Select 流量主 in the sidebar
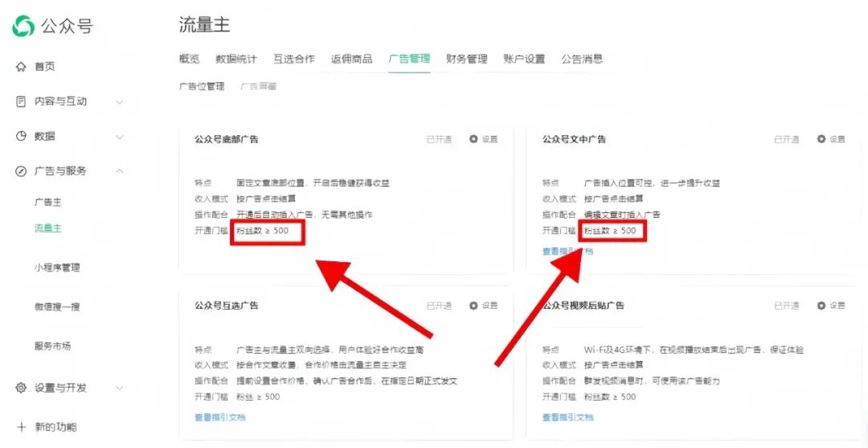The width and height of the screenshot is (868, 448). click(48, 228)
